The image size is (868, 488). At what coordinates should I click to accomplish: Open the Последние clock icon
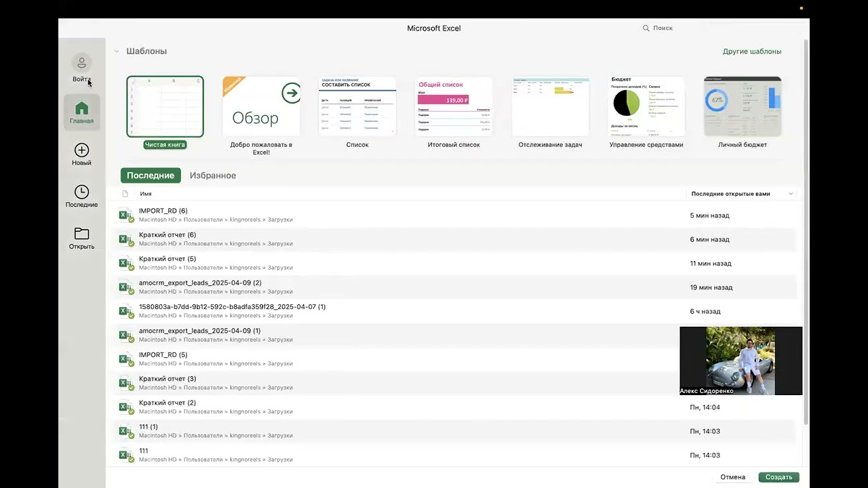81,192
